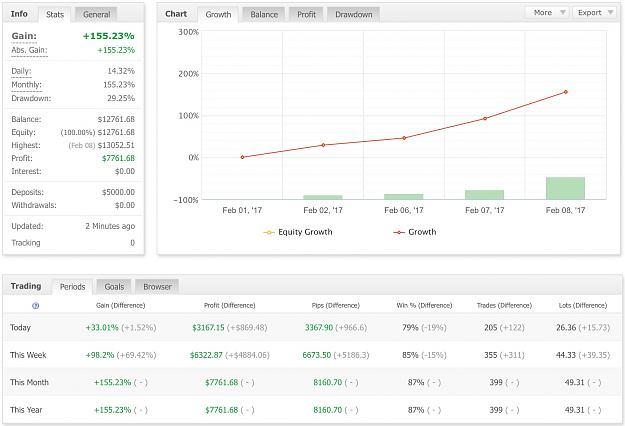This screenshot has width=625, height=426.
Task: Click the Feb 02 green profit bar
Action: tap(323, 197)
